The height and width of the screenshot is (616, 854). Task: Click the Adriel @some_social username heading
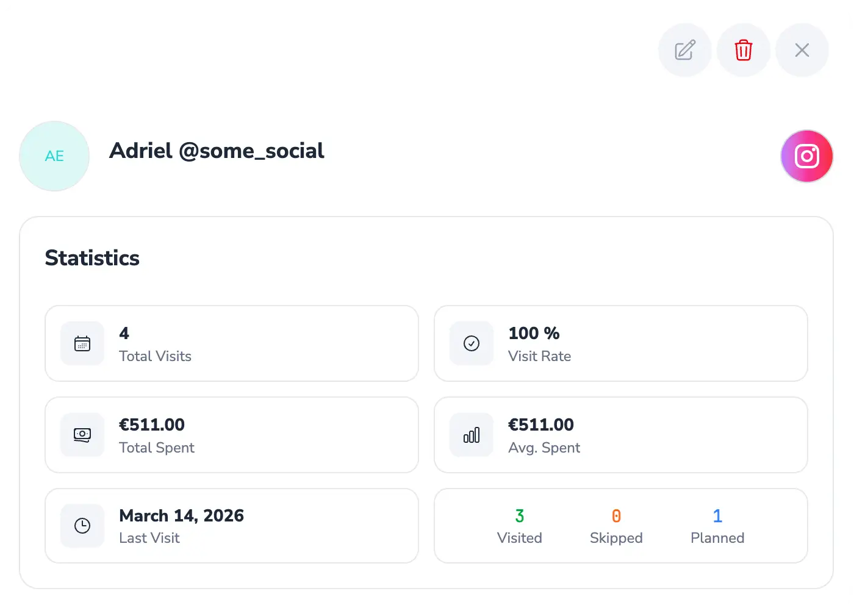coord(217,151)
